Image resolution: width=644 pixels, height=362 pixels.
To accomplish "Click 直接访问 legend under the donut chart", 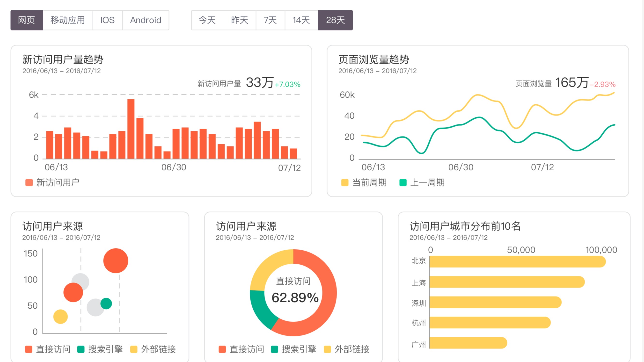I will tap(241, 349).
